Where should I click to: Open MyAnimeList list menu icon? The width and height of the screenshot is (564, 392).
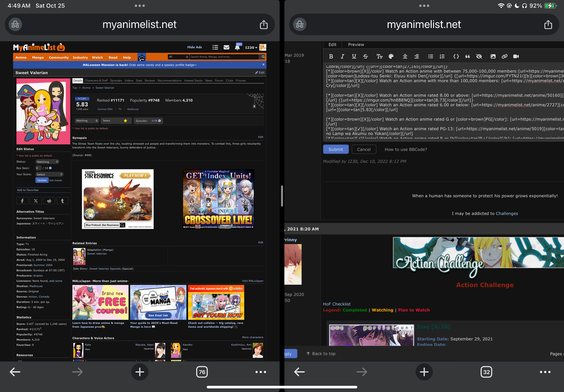tap(215, 47)
